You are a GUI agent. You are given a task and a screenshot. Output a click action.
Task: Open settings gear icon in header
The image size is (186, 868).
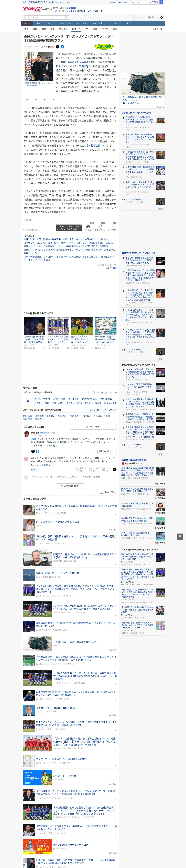click(161, 17)
